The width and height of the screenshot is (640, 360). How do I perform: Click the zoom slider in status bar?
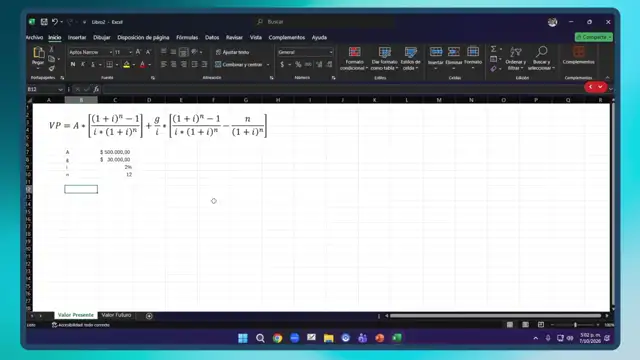point(575,325)
